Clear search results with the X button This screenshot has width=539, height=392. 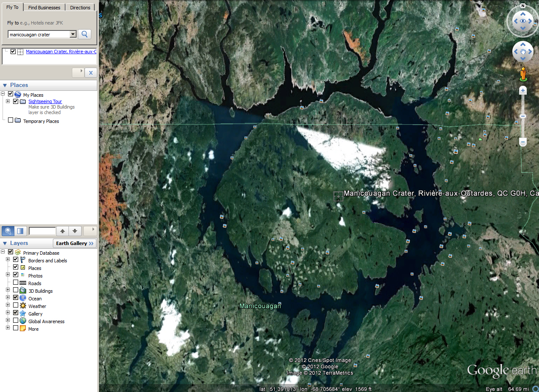click(x=90, y=73)
